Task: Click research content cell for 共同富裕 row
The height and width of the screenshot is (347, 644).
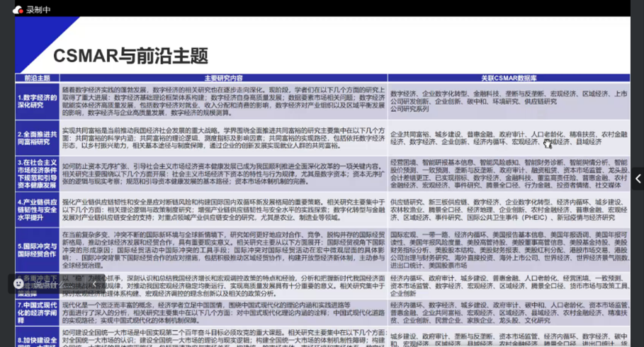Action: coord(223,137)
